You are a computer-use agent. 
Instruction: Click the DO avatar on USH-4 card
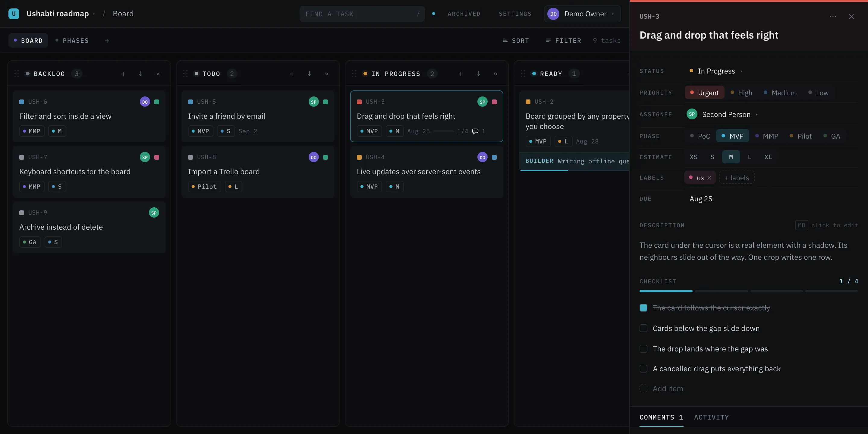(x=483, y=157)
